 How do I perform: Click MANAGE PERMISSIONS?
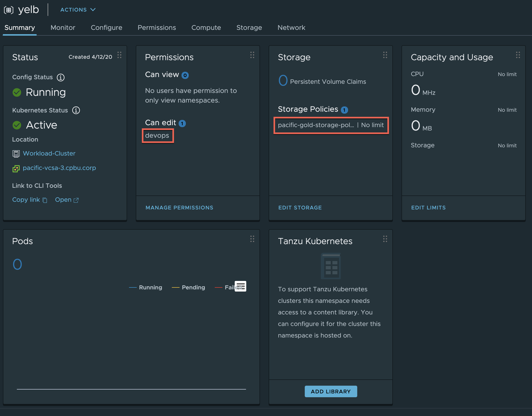pos(179,208)
